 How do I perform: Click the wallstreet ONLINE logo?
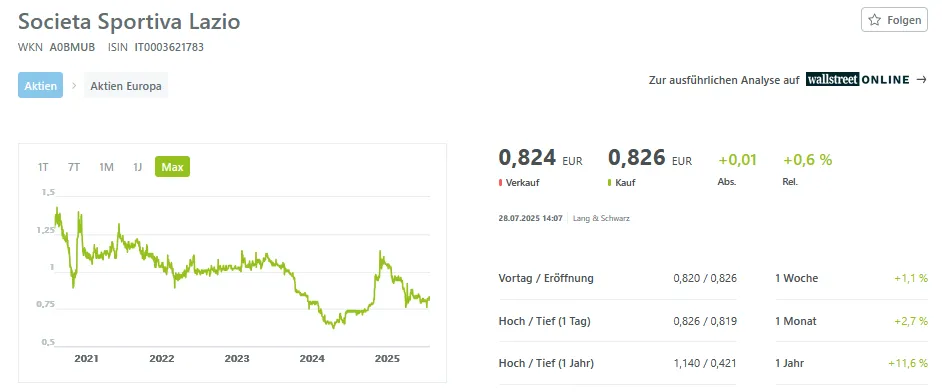tap(857, 79)
